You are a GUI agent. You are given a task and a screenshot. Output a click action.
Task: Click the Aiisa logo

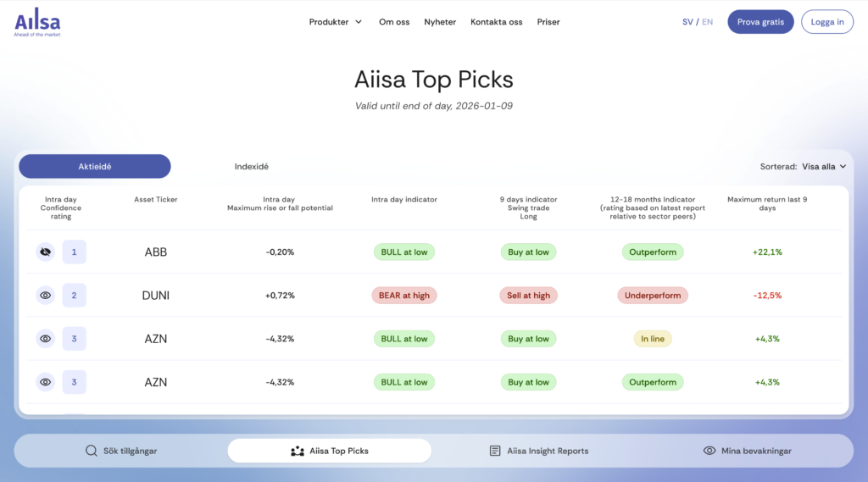click(37, 23)
